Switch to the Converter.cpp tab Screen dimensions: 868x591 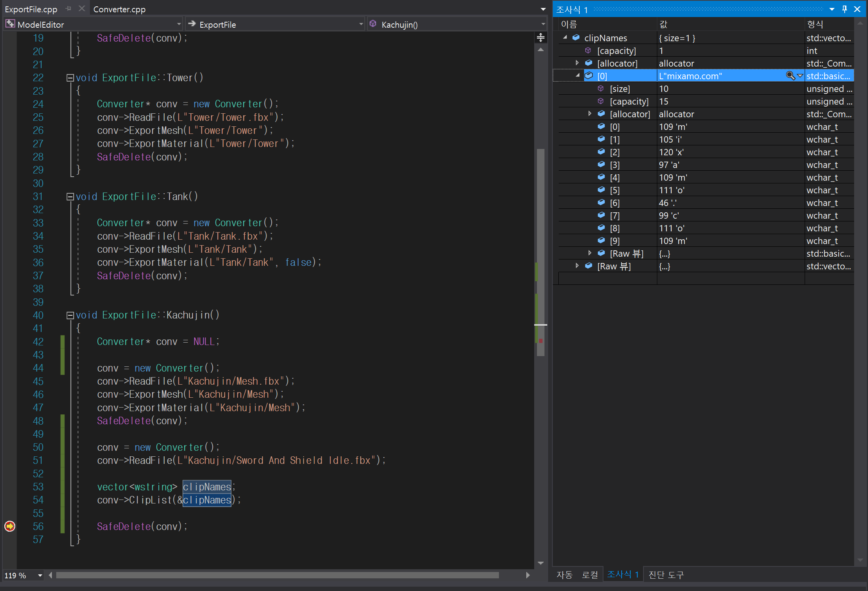pos(119,9)
